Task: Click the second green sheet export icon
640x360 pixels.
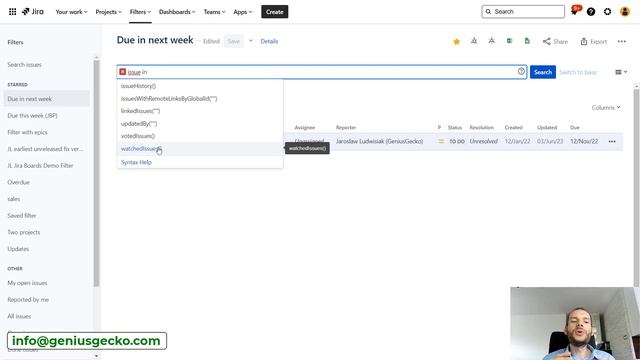Action: (527, 41)
